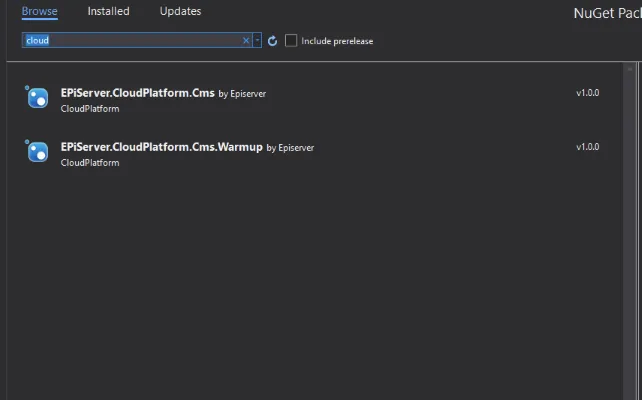Image resolution: width=642 pixels, height=400 pixels.
Task: Open the Installed tab
Action: [x=109, y=11]
